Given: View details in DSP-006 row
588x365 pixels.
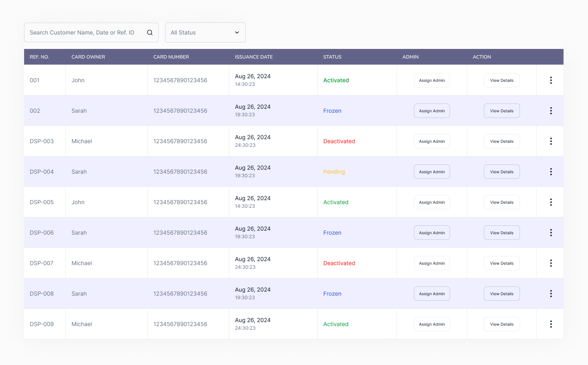Looking at the screenshot, I should pos(502,233).
